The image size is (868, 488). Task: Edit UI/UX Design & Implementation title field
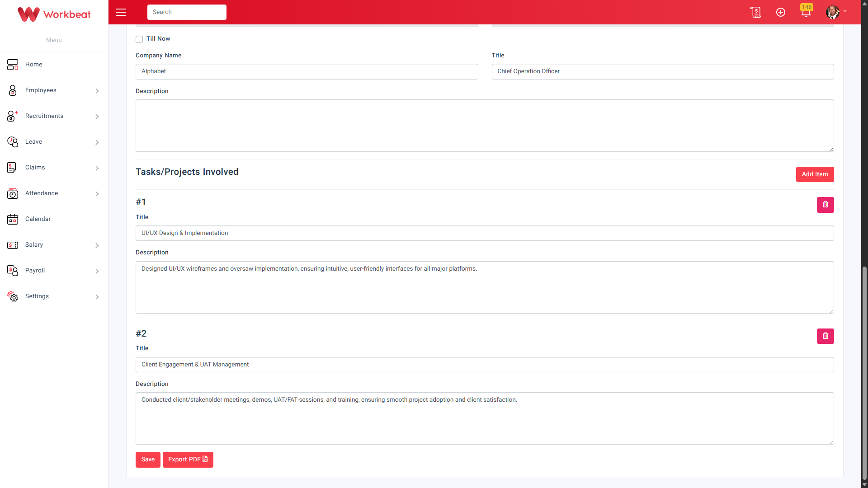tap(485, 233)
